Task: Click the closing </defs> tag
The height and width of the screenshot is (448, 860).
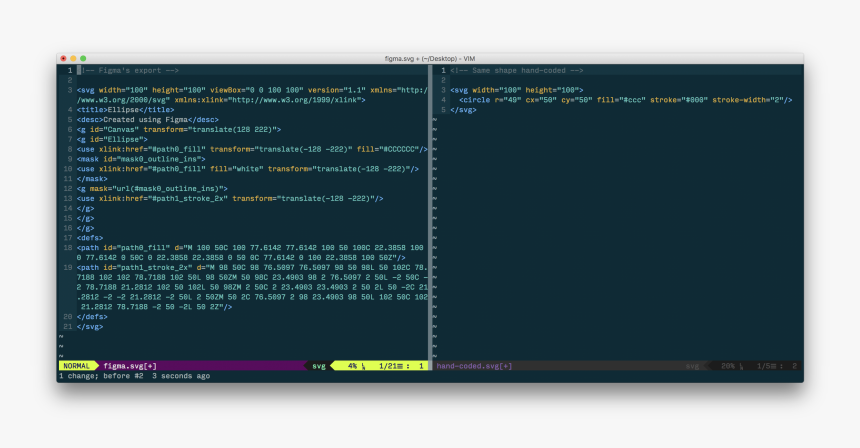Action: 92,317
